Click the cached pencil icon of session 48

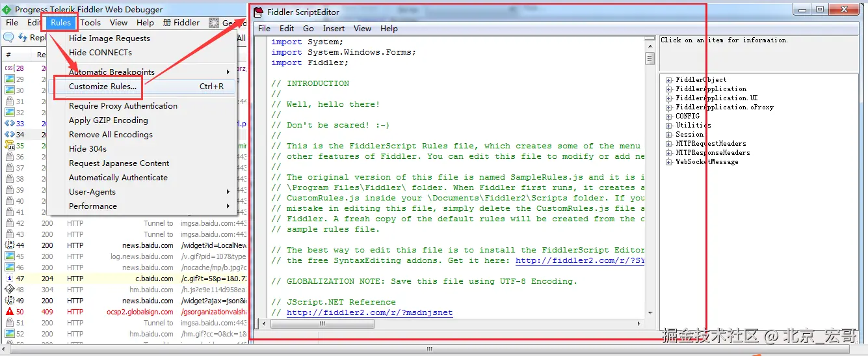(10, 290)
